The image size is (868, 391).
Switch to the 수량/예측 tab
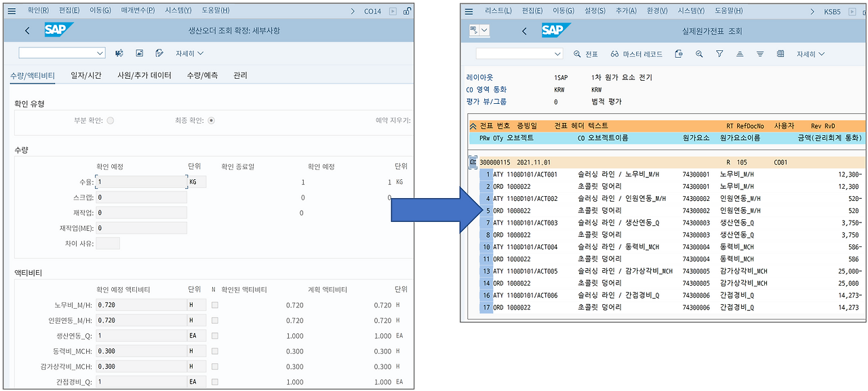[x=202, y=75]
